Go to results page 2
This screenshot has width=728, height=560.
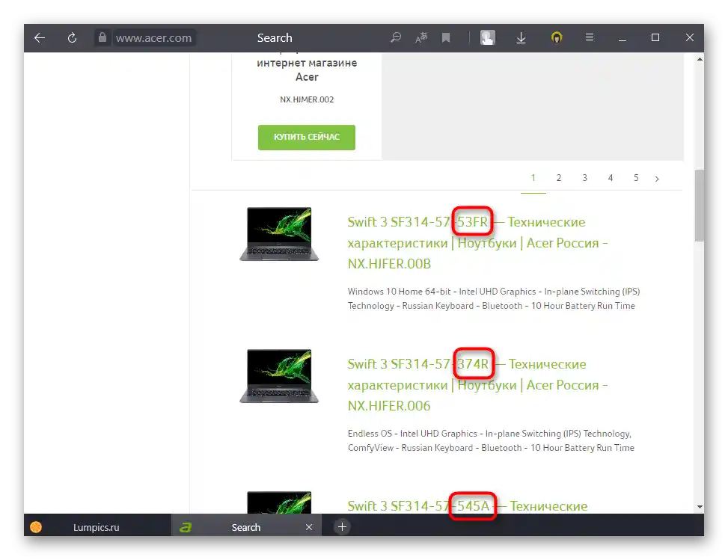559,178
